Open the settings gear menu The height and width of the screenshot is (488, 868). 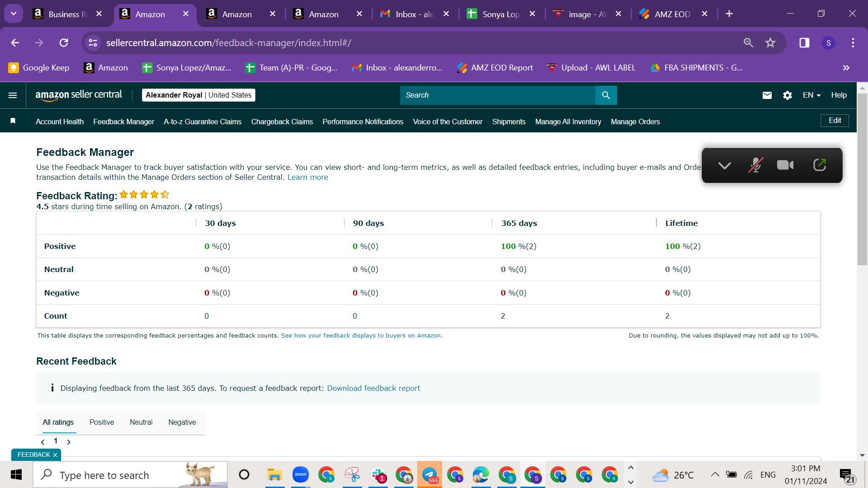tap(788, 95)
